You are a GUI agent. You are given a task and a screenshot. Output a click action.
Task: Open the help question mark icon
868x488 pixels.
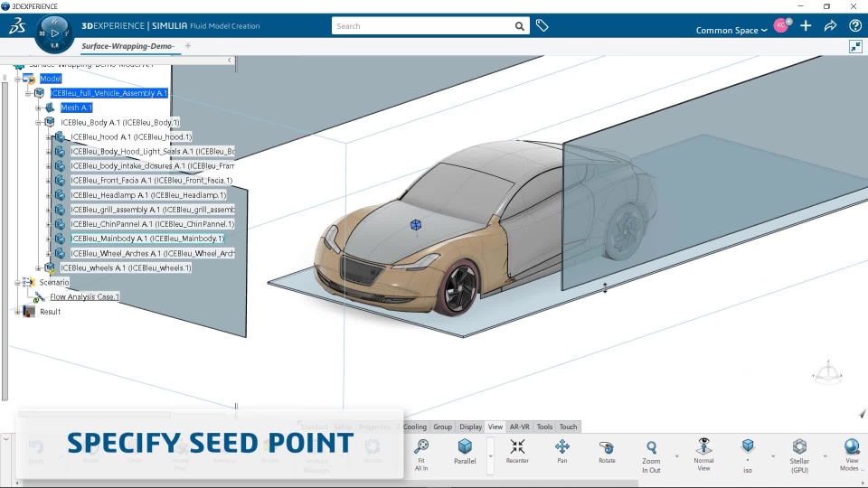(x=854, y=25)
